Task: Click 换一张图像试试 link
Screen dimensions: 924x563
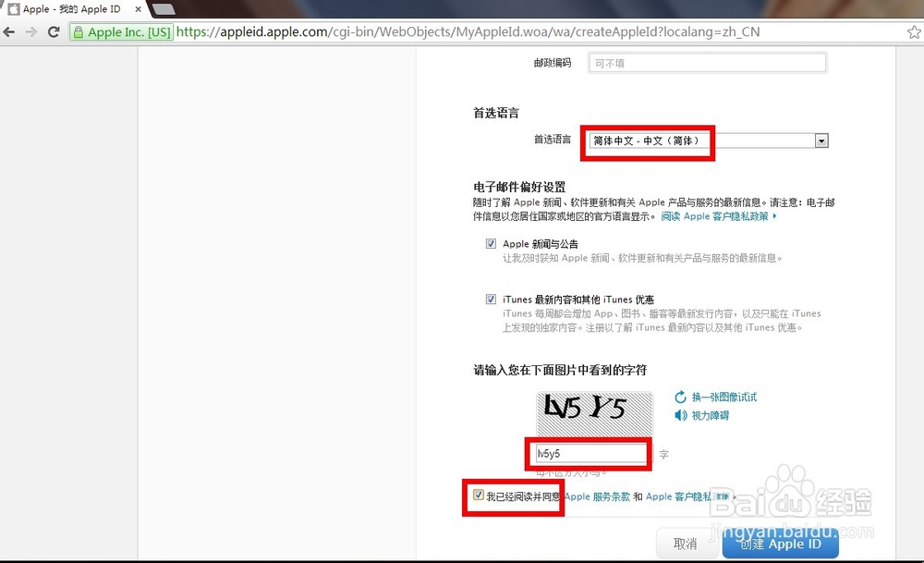Action: click(x=724, y=397)
